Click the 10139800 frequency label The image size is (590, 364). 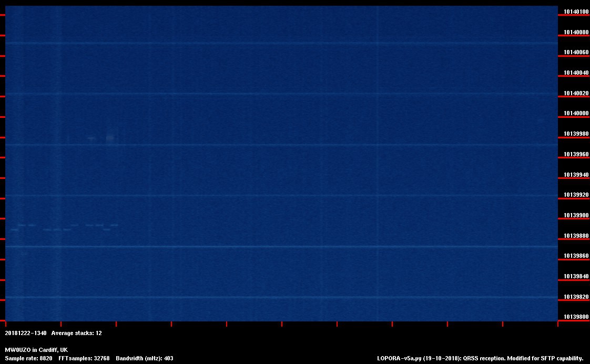576,317
